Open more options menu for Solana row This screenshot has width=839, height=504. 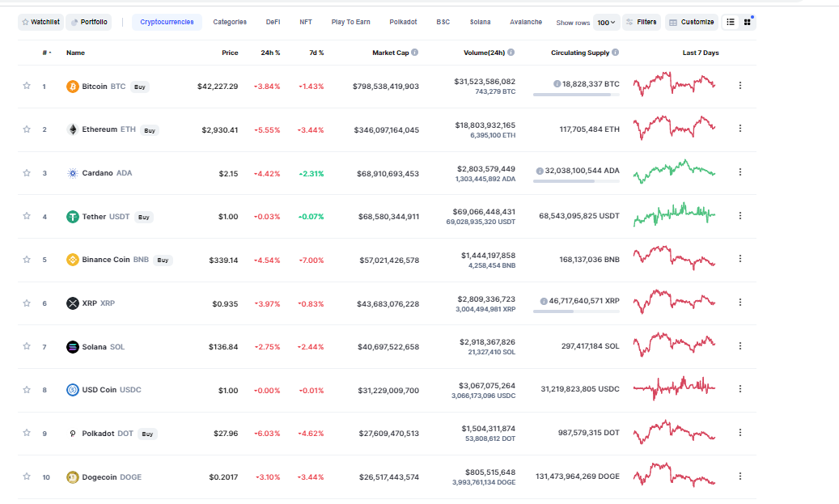click(x=740, y=346)
